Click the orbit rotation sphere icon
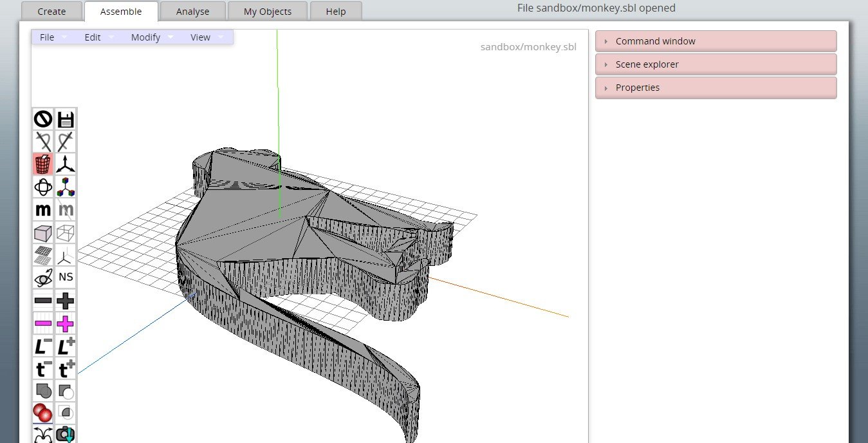This screenshot has height=443, width=868. coord(43,187)
